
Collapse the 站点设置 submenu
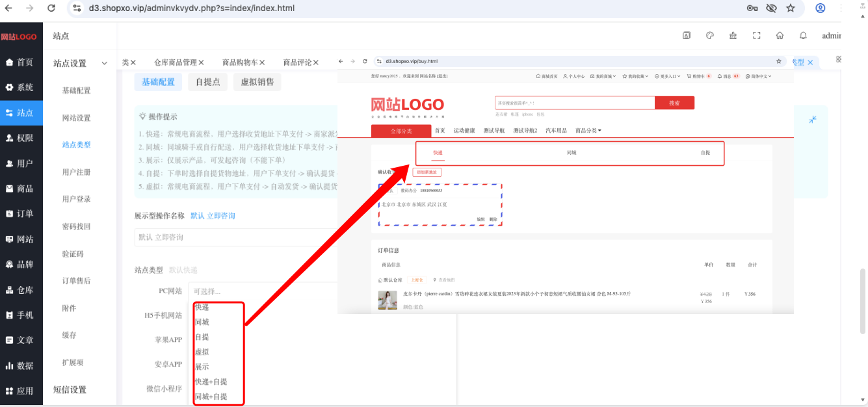104,63
